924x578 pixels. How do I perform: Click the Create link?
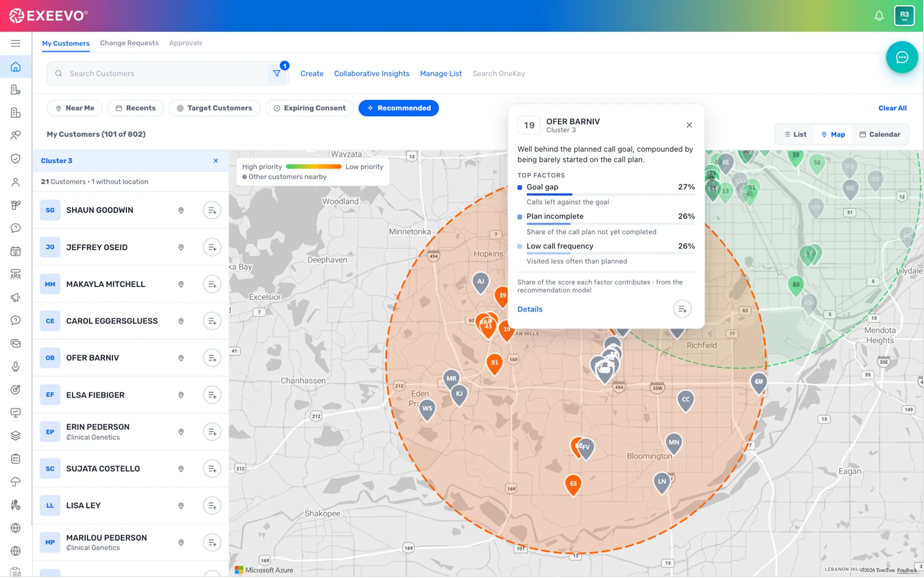[x=312, y=73]
